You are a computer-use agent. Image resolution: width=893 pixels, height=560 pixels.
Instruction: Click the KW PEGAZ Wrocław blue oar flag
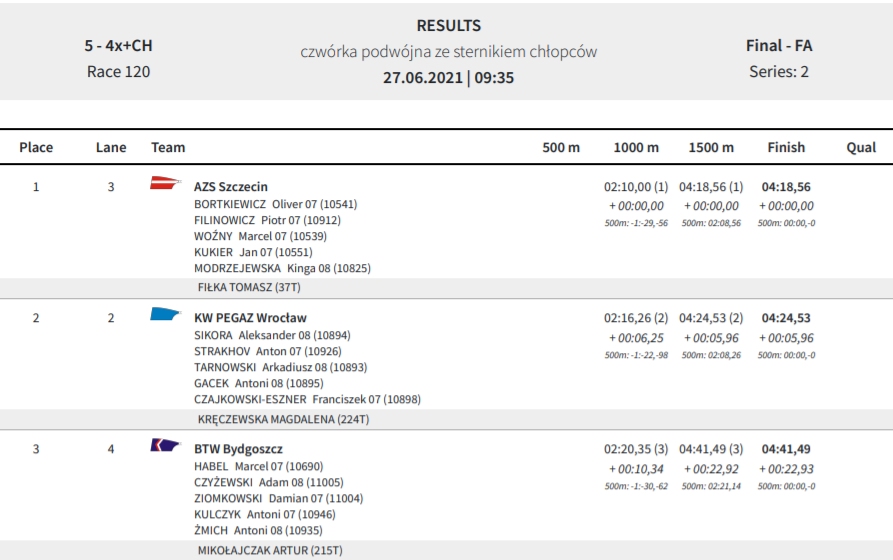click(166, 314)
